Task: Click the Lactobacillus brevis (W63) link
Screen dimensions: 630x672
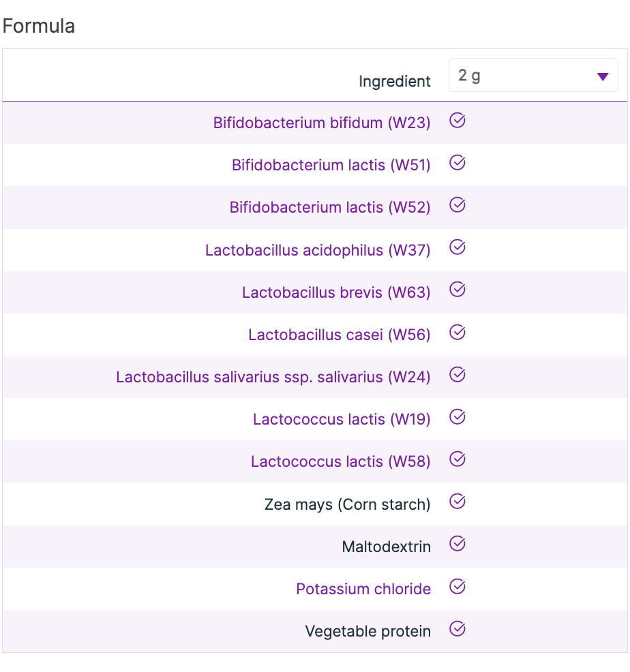Action: pyautogui.click(x=336, y=293)
